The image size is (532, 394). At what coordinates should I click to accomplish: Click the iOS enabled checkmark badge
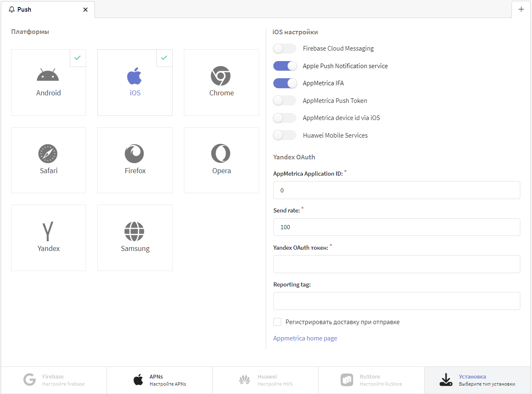pos(164,58)
